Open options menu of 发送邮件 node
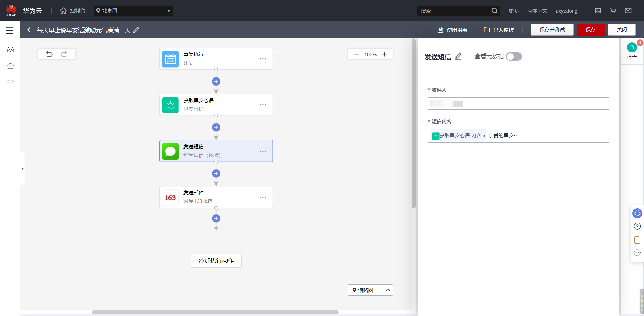The image size is (644, 316). (x=263, y=197)
